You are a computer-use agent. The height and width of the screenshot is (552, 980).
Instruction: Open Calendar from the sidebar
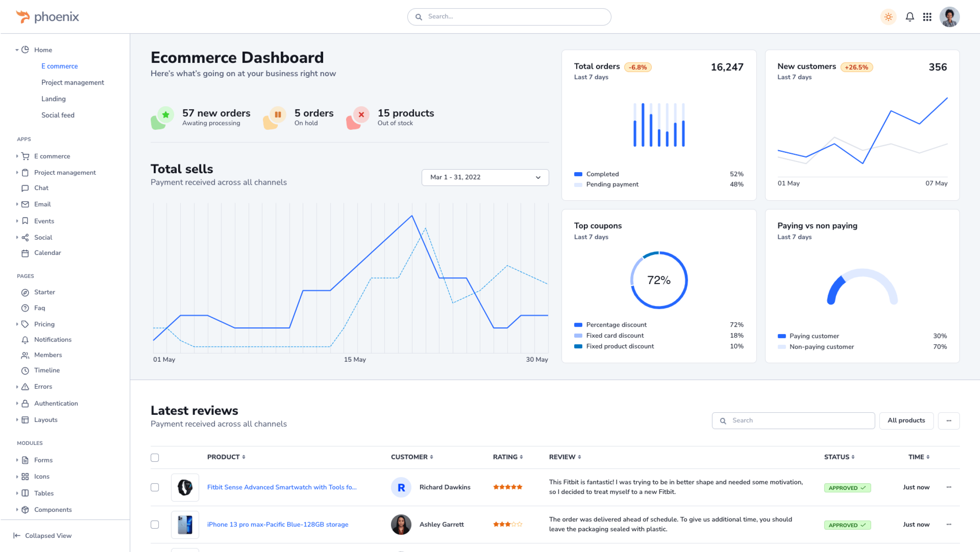47,253
